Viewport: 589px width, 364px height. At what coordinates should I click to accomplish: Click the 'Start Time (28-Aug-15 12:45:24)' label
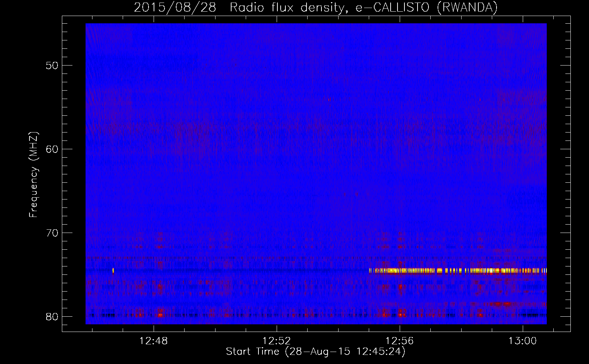[x=316, y=352]
